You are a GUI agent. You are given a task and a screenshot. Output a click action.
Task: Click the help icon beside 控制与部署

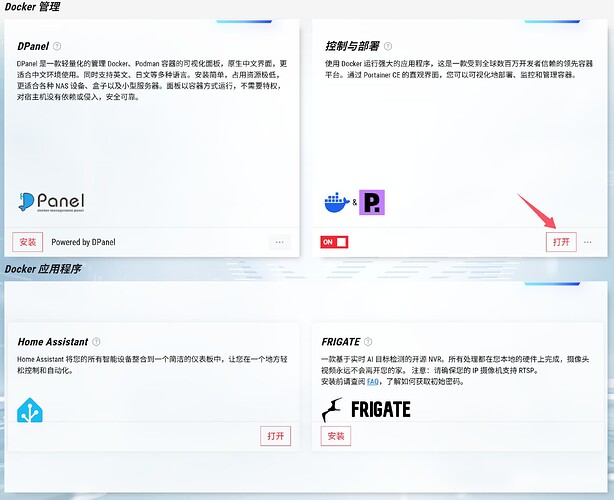coord(388,46)
